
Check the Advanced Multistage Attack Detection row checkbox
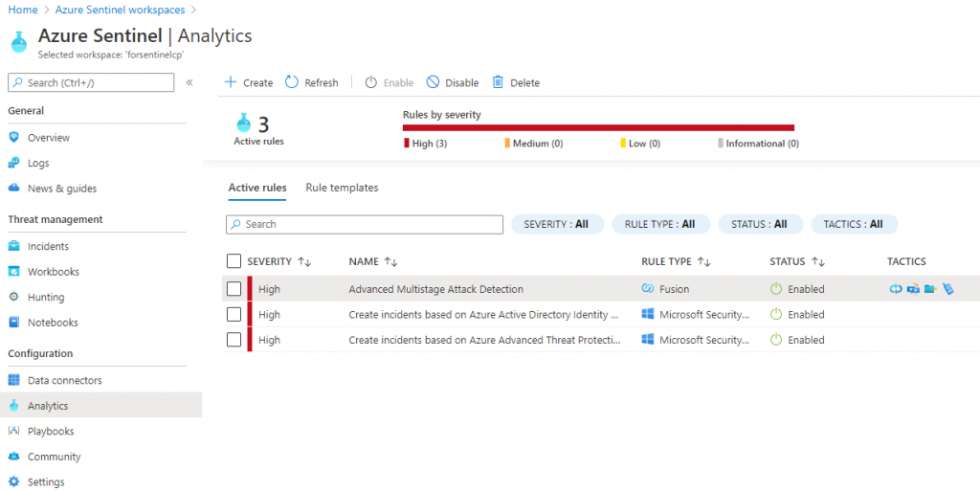tap(234, 289)
